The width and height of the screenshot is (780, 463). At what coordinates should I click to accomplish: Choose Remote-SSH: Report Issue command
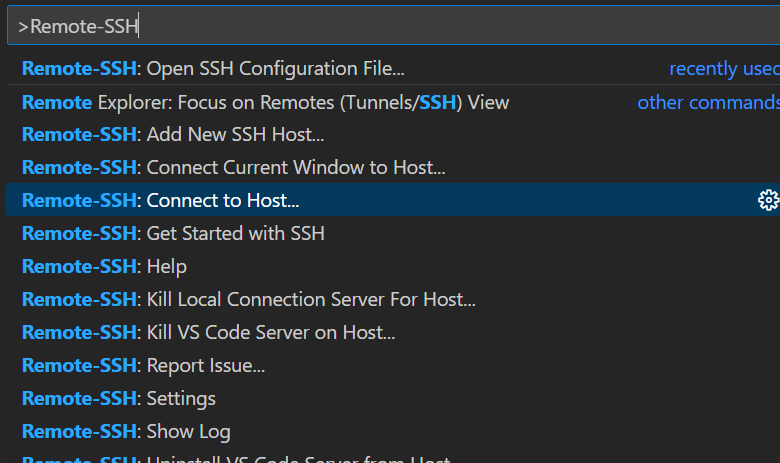[x=392, y=365]
